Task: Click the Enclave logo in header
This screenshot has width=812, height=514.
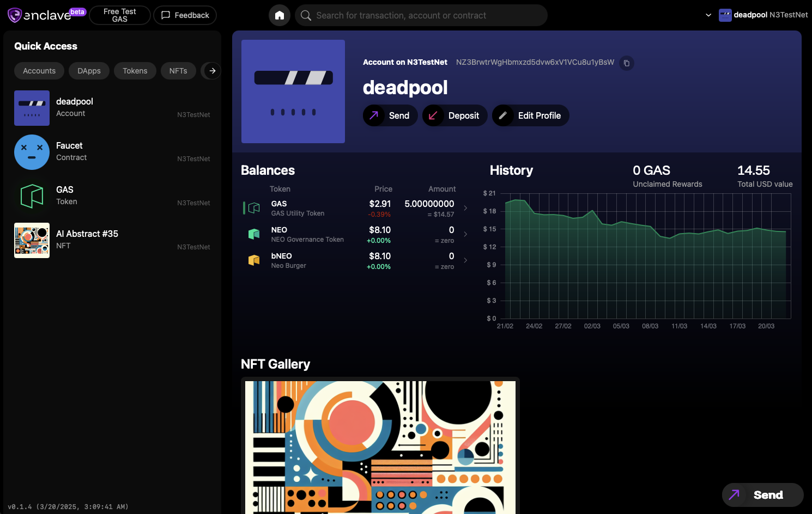Action: click(40, 15)
